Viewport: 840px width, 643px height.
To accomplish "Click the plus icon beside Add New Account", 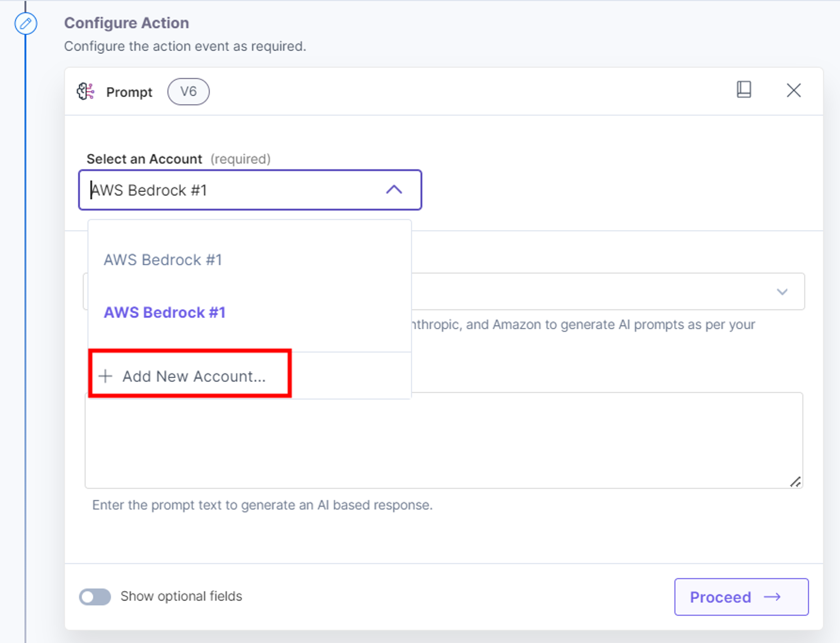I will coord(105,376).
